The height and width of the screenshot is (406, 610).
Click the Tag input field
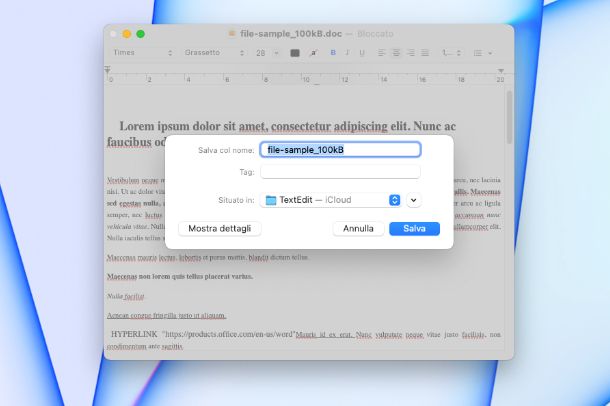[340, 172]
